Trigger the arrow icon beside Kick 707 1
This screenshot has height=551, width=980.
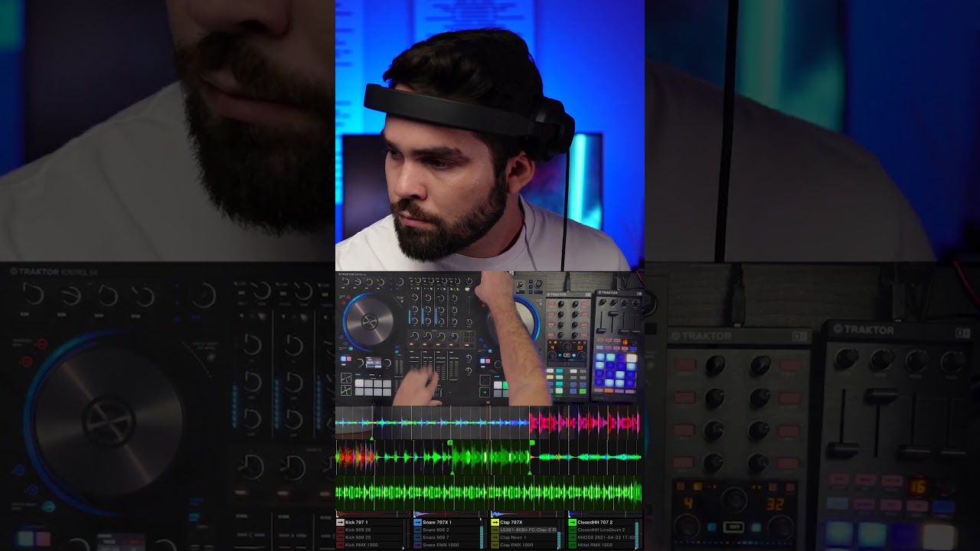[x=340, y=523]
